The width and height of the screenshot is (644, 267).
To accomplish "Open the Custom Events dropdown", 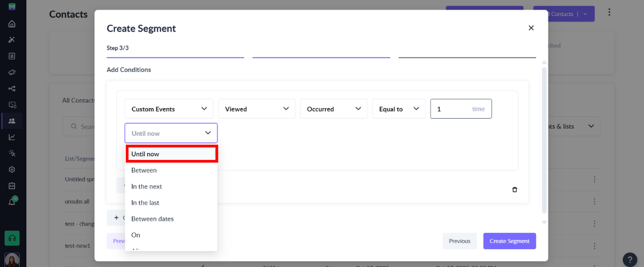I will click(169, 109).
